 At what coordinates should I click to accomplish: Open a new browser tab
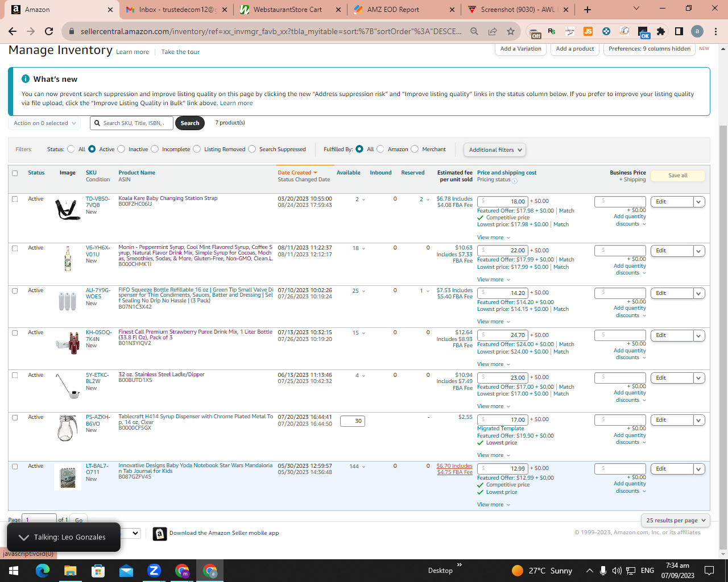[588, 10]
